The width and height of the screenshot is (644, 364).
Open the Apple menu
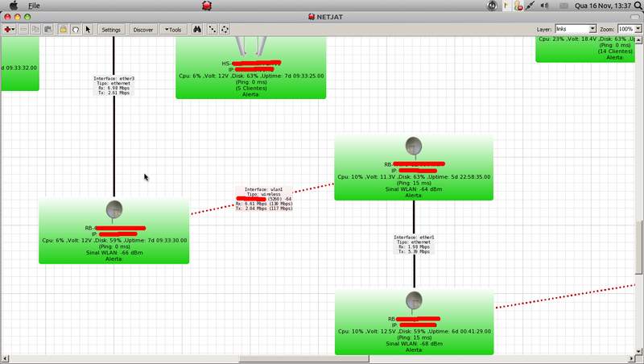point(14,6)
